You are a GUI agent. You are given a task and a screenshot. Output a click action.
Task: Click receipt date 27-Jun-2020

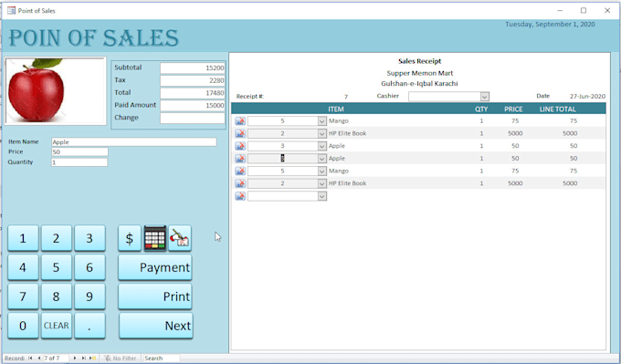pos(588,96)
